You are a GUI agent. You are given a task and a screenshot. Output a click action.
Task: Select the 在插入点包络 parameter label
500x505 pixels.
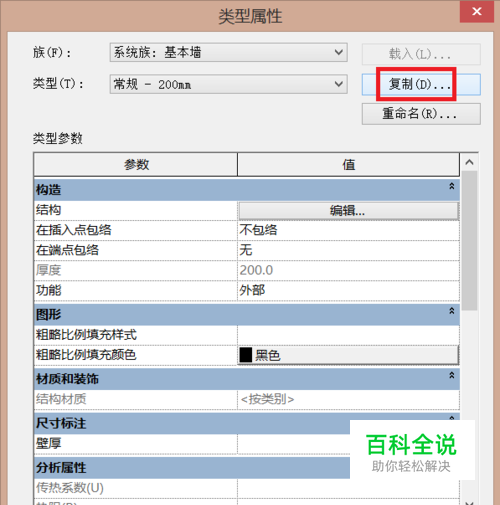pos(74,230)
